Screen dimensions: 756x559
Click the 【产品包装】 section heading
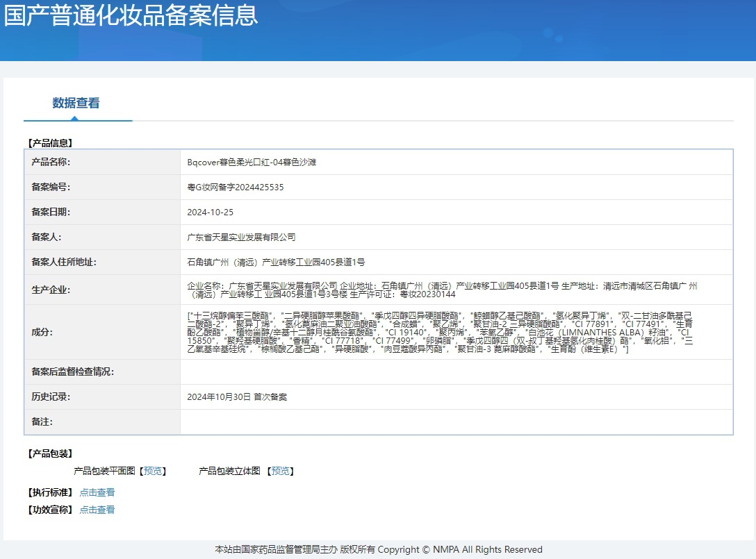point(50,454)
